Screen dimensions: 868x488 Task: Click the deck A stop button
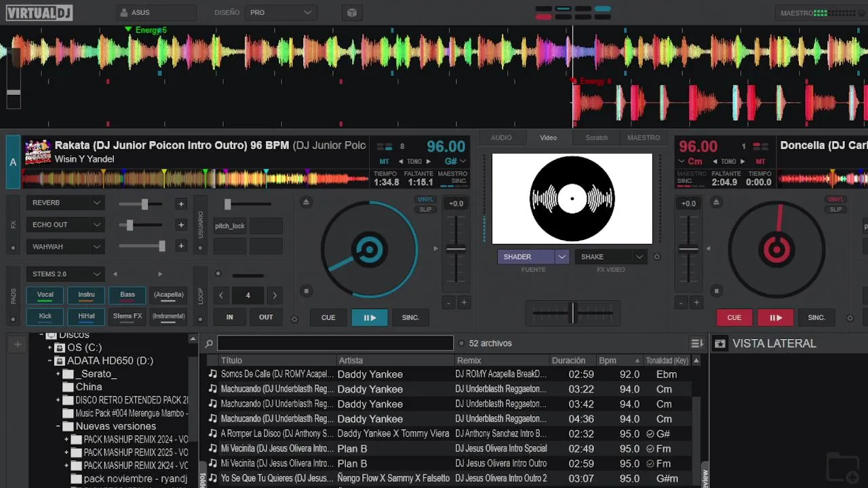[x=306, y=291]
